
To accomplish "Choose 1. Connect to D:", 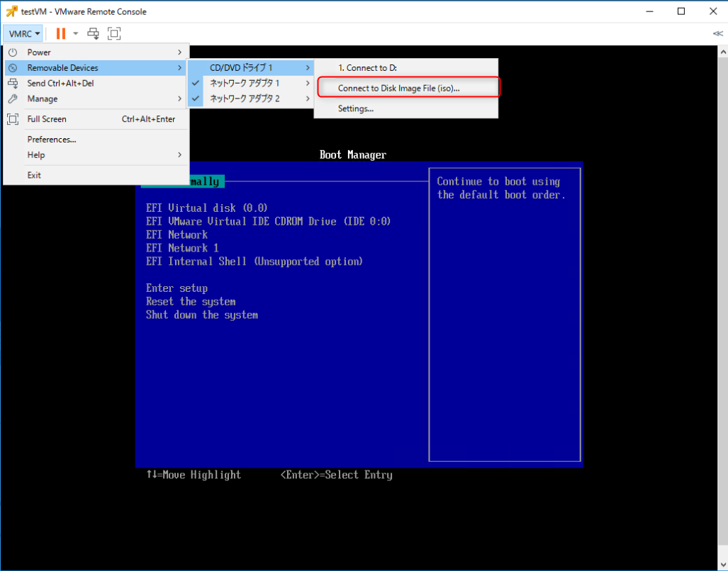I will point(406,68).
